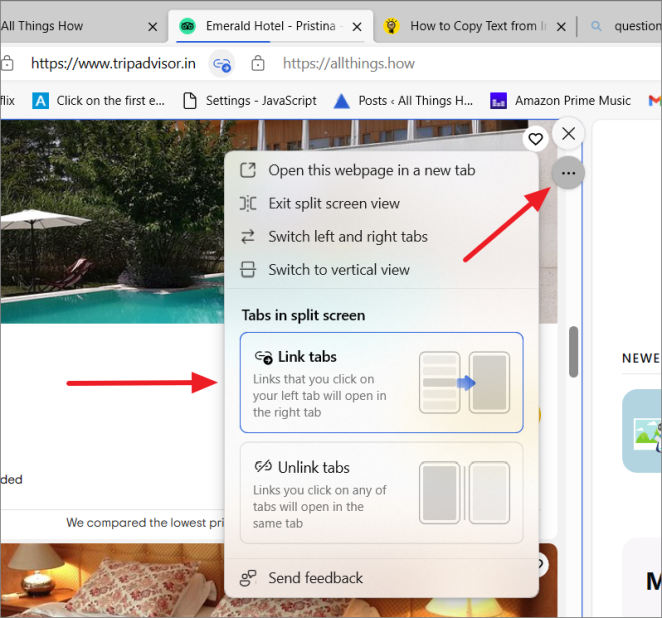Viewport: 662px width, 618px height.
Task: Enable the Link tabs option
Action: click(381, 383)
